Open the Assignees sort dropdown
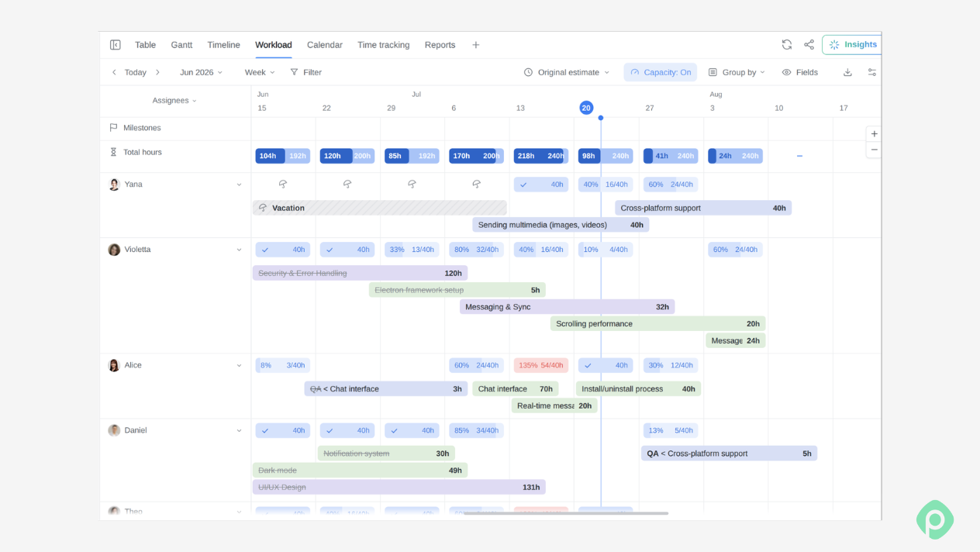 click(174, 101)
